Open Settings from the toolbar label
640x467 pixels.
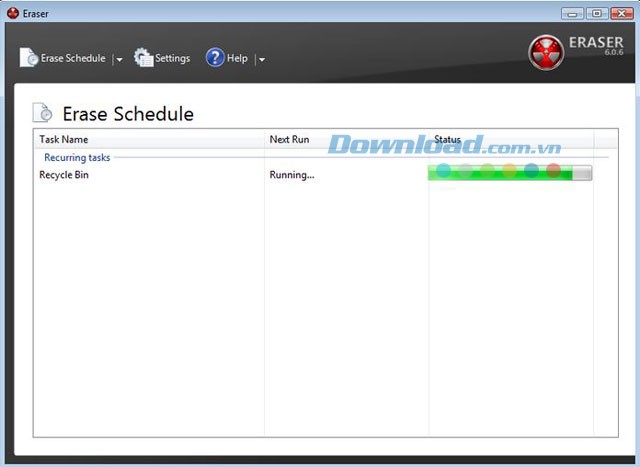click(172, 58)
